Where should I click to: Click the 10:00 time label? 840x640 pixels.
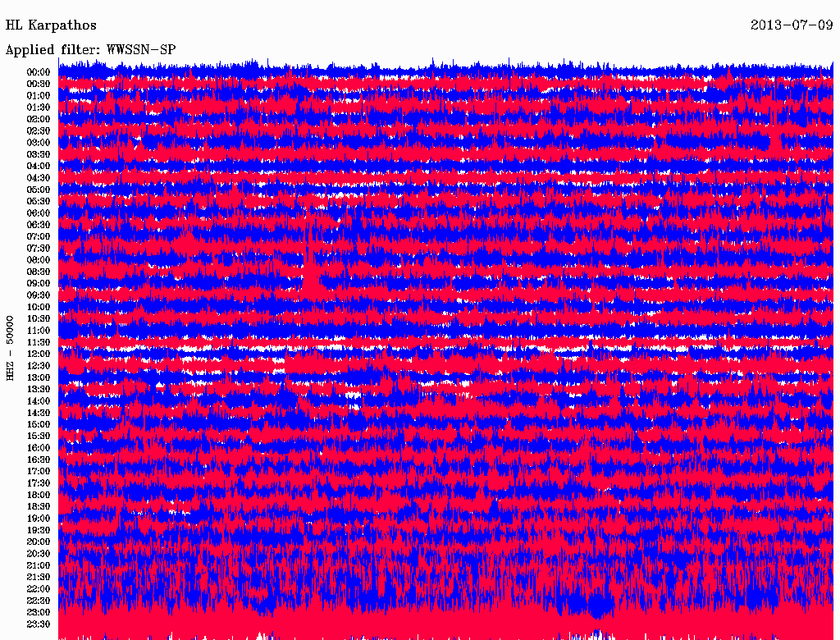(x=39, y=307)
